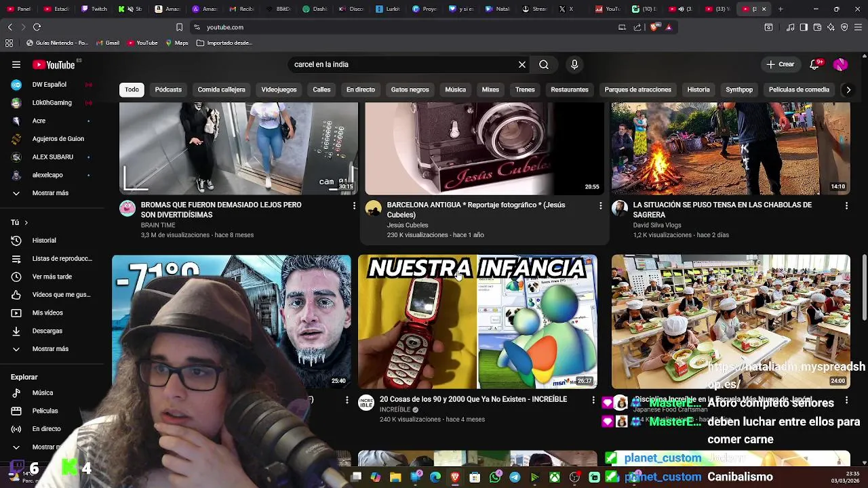
Task: Open the BRAIN TIME channel avatar
Action: point(127,208)
